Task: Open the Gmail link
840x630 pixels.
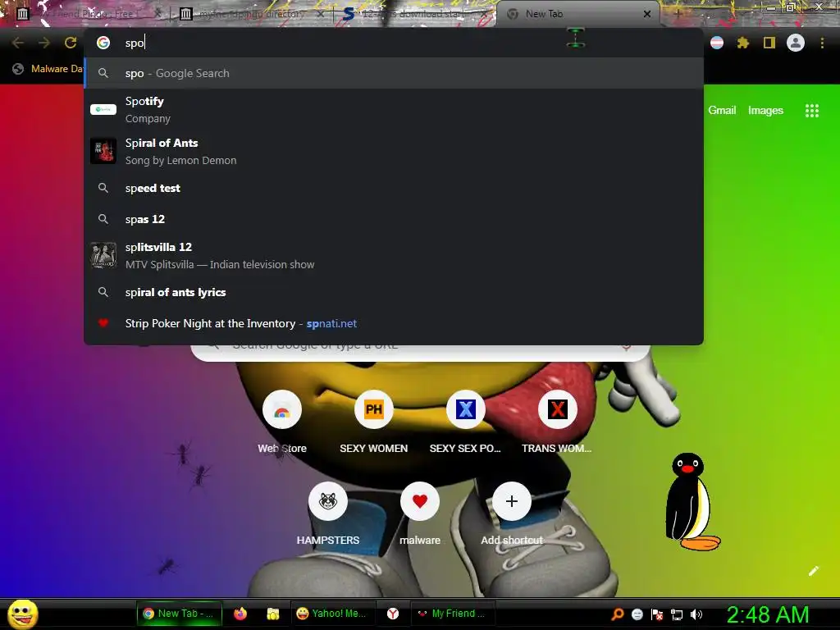Action: tap(722, 111)
